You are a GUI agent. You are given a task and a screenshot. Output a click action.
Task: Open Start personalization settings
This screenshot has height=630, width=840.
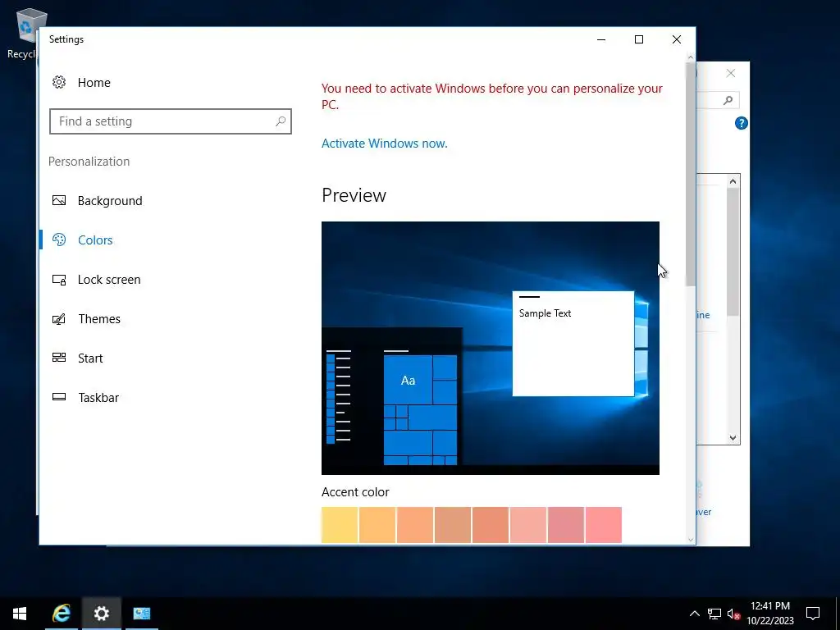click(x=90, y=358)
